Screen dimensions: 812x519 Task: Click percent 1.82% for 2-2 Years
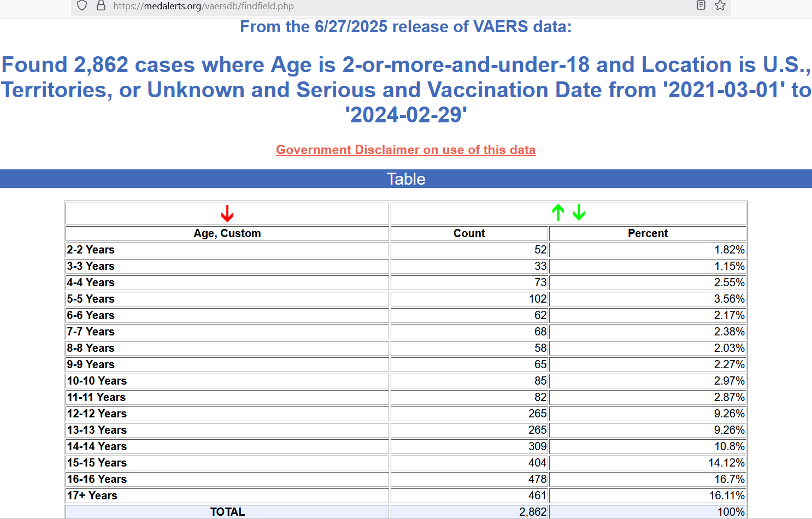[729, 250]
